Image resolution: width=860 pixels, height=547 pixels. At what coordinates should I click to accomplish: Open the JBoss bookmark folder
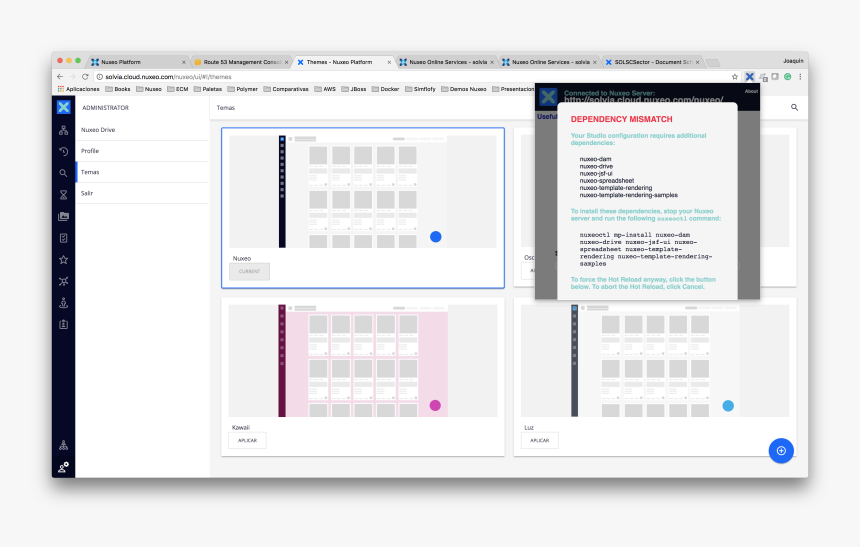coord(354,89)
